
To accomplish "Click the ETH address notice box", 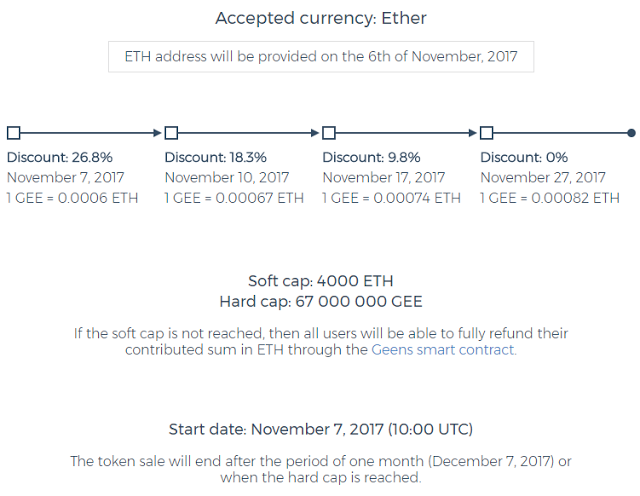I will 320,56.
